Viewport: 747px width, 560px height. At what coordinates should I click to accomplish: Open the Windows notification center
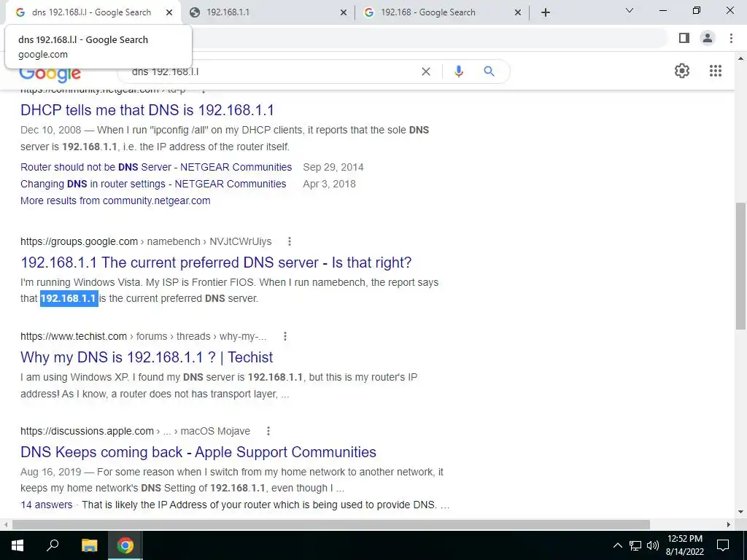coord(723,545)
